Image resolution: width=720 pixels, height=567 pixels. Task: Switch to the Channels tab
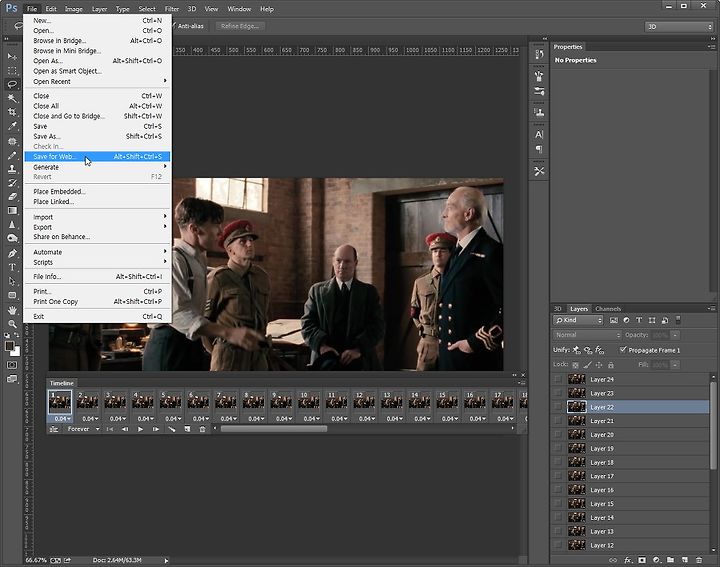608,309
